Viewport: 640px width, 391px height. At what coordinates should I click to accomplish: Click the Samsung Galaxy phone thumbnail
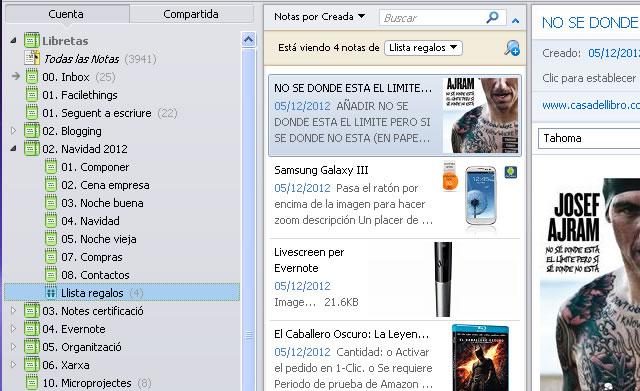click(481, 195)
